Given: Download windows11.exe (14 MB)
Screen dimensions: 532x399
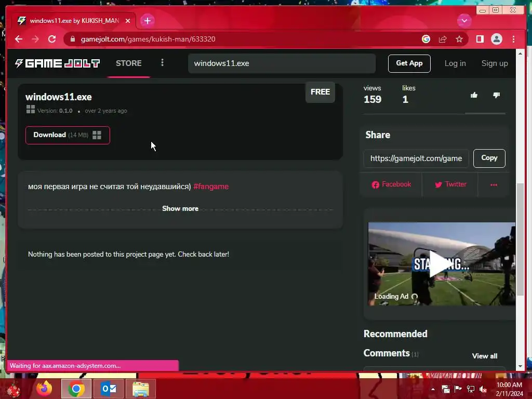Looking at the screenshot, I should [x=68, y=135].
